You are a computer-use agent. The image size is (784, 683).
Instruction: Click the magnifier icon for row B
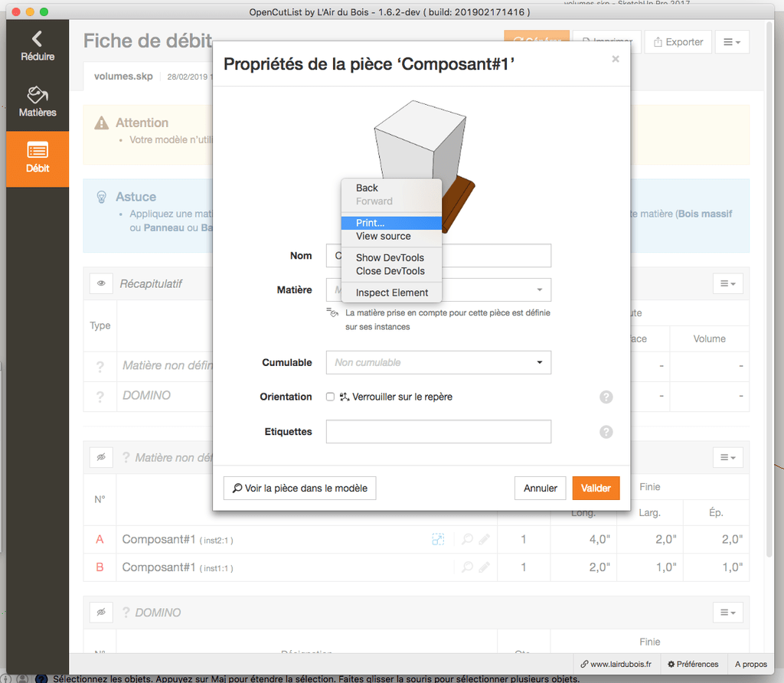[468, 567]
